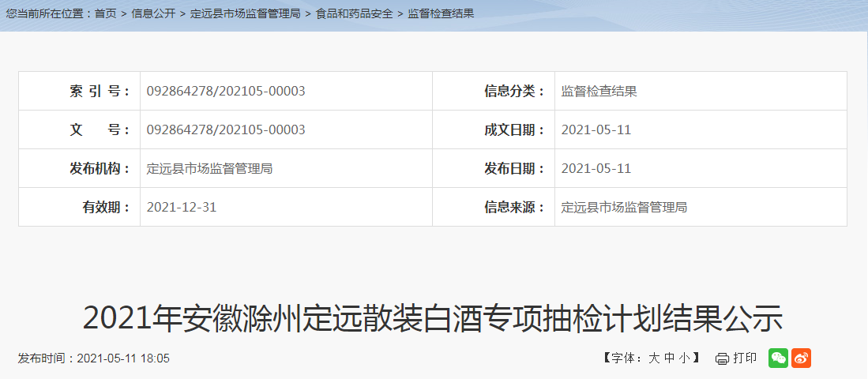Viewport: 868px width, 379px height.
Task: Select the 发布时间 2021-05-11 18:05 text
Action: [x=93, y=358]
